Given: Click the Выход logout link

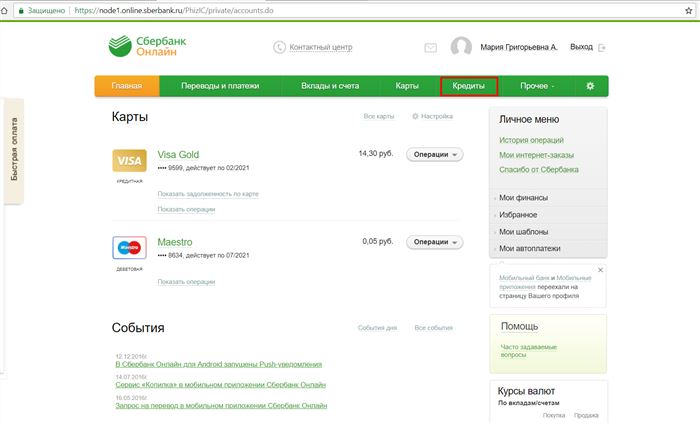Looking at the screenshot, I should 581,47.
